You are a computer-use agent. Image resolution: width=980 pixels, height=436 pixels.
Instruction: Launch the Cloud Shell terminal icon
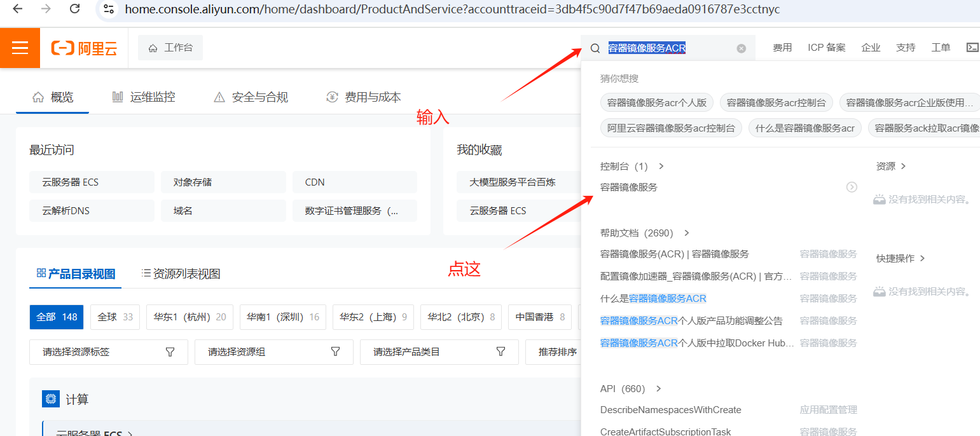972,48
